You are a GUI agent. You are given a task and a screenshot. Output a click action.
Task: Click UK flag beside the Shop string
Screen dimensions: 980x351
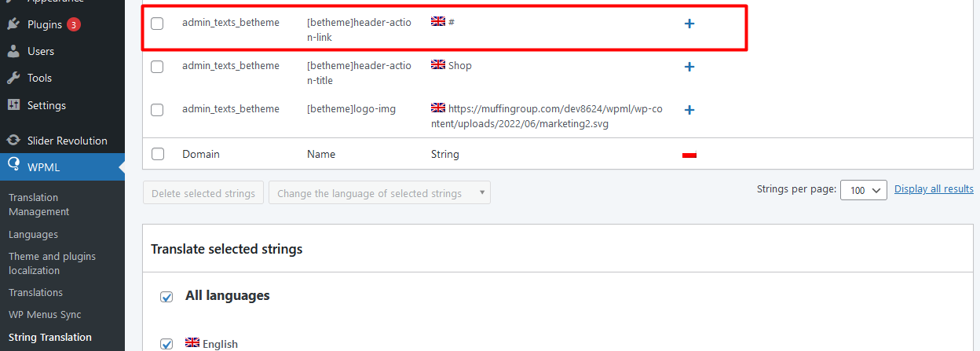438,65
